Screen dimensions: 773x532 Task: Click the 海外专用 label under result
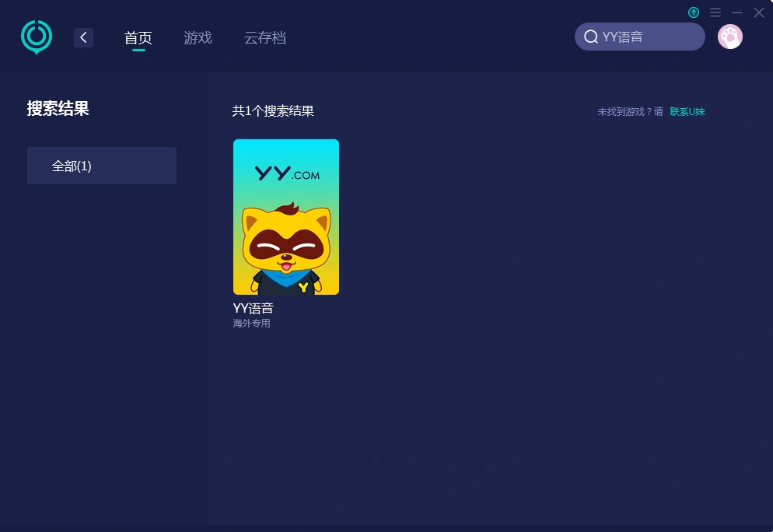pyautogui.click(x=251, y=324)
